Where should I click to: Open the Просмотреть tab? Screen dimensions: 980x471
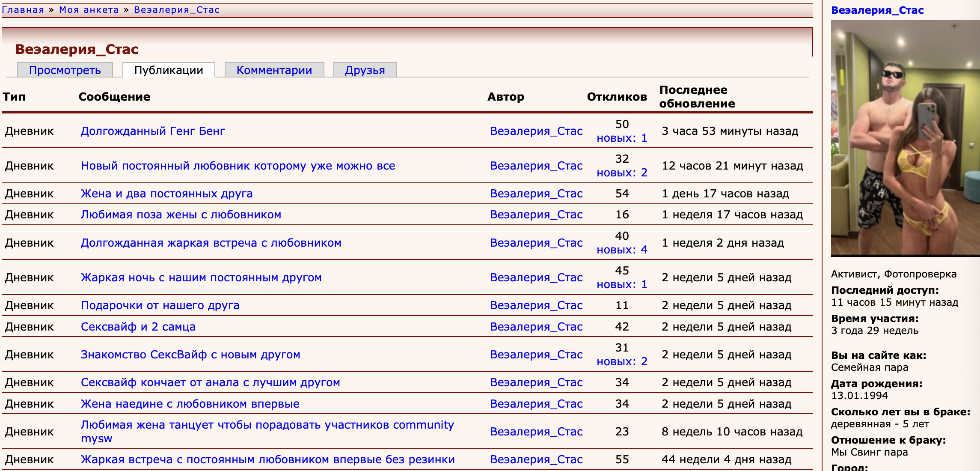[x=65, y=70]
